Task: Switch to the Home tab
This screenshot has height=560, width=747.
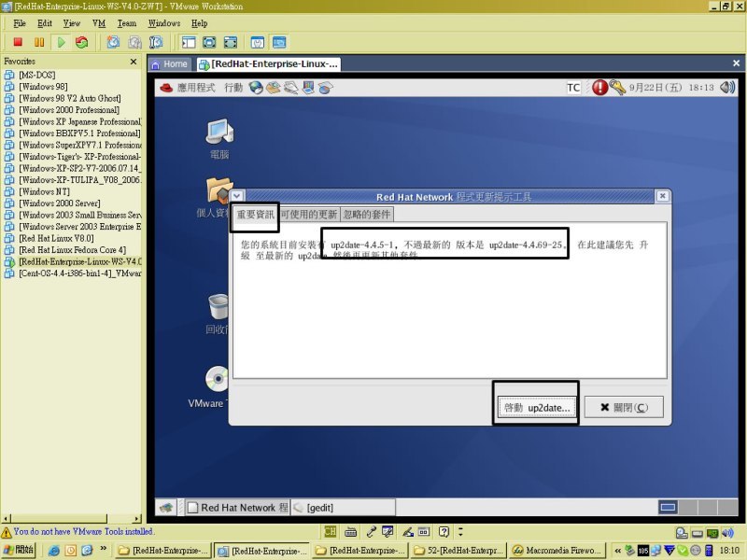Action: click(170, 64)
